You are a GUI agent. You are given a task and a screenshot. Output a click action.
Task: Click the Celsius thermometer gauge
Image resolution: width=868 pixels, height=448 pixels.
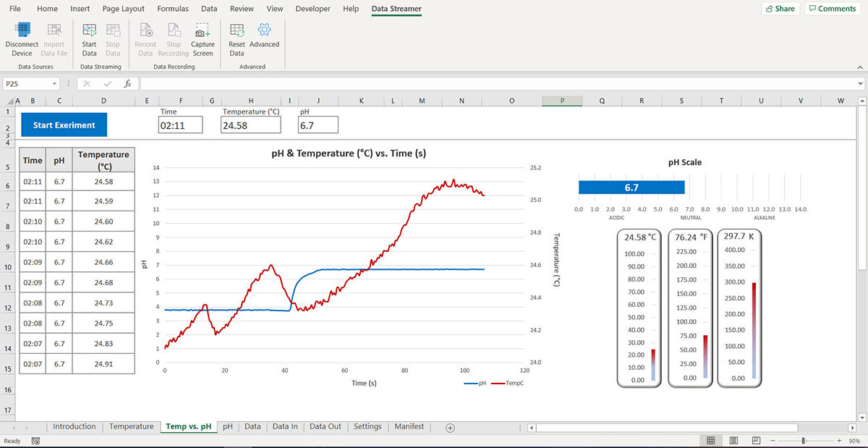coord(641,308)
